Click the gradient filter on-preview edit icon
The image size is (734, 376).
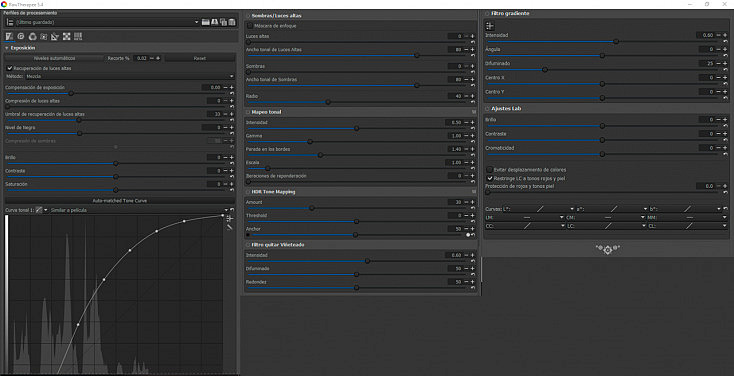(x=490, y=26)
